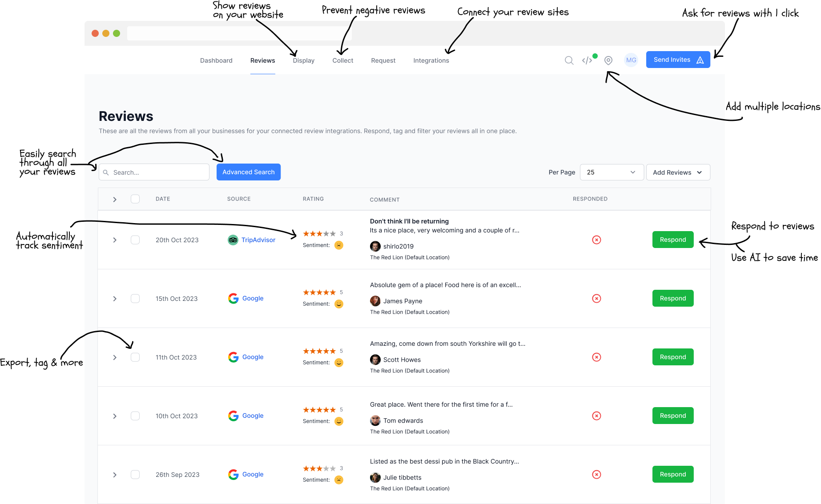
Task: Click the MG profile avatar
Action: click(631, 60)
